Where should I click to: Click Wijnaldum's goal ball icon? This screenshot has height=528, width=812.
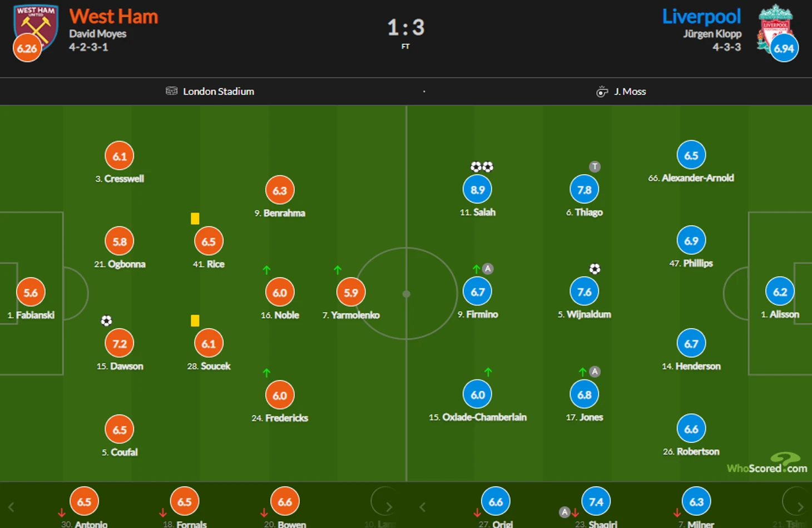pyautogui.click(x=595, y=269)
